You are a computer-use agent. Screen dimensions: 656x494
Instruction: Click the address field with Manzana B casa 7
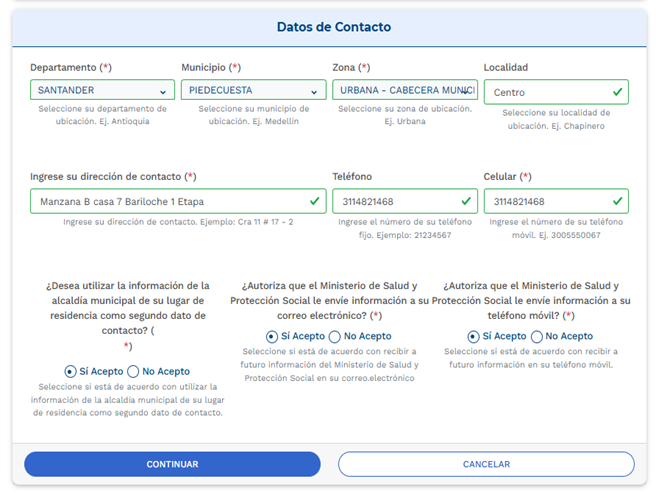coord(178,201)
